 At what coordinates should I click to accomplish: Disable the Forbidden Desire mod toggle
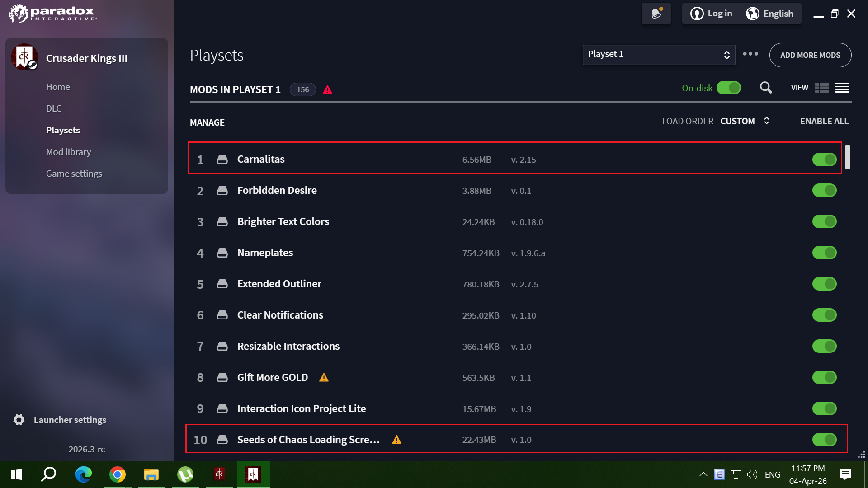825,190
